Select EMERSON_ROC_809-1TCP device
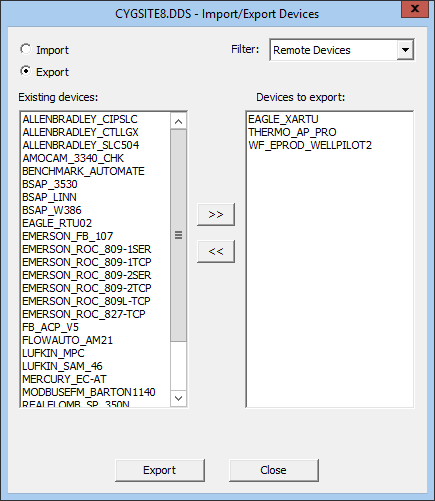 [x=96, y=262]
